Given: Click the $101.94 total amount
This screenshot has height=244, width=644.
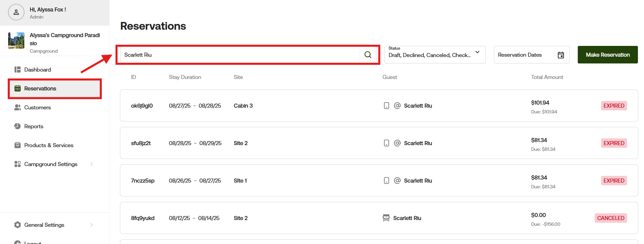Looking at the screenshot, I should (540, 103).
